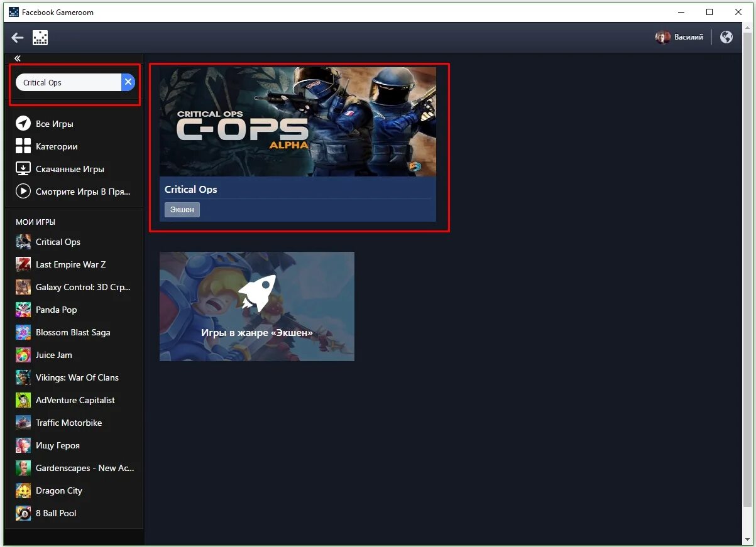Select Смотрите Игры В Пря... label
This screenshot has height=547, width=756.
(x=83, y=192)
